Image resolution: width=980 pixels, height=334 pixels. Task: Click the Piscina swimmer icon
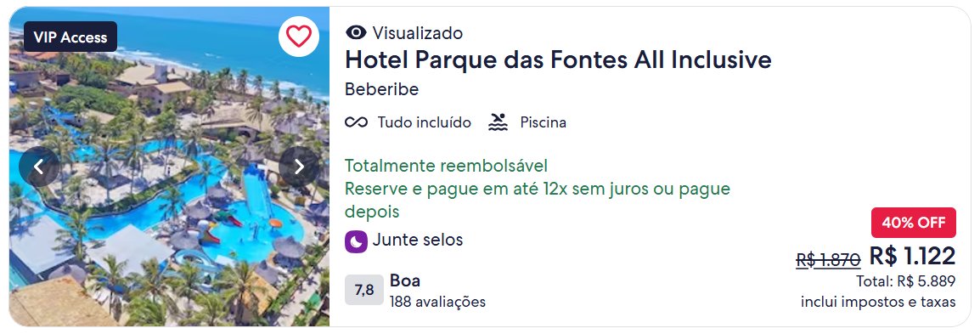click(498, 122)
